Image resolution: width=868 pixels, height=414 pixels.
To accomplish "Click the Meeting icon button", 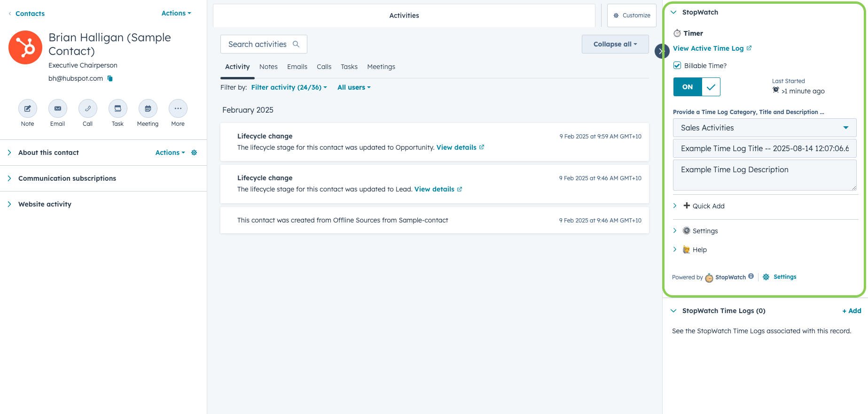I will pyautogui.click(x=148, y=108).
